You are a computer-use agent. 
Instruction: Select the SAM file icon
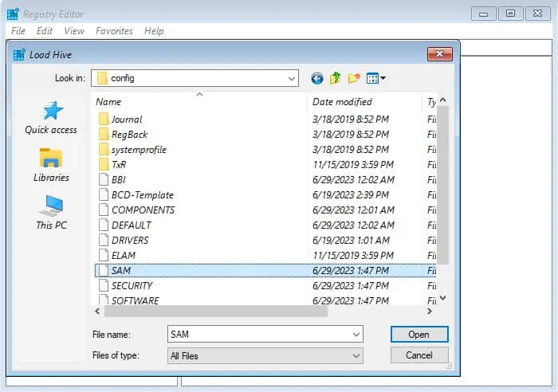pyautogui.click(x=104, y=270)
